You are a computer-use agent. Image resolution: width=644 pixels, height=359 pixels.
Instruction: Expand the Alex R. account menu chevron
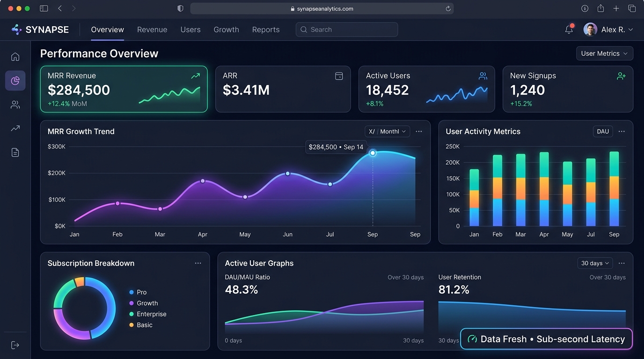(630, 29)
